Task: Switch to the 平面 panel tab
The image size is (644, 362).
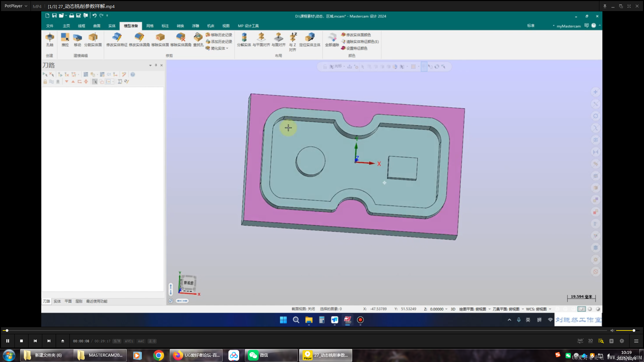Action: click(68, 301)
